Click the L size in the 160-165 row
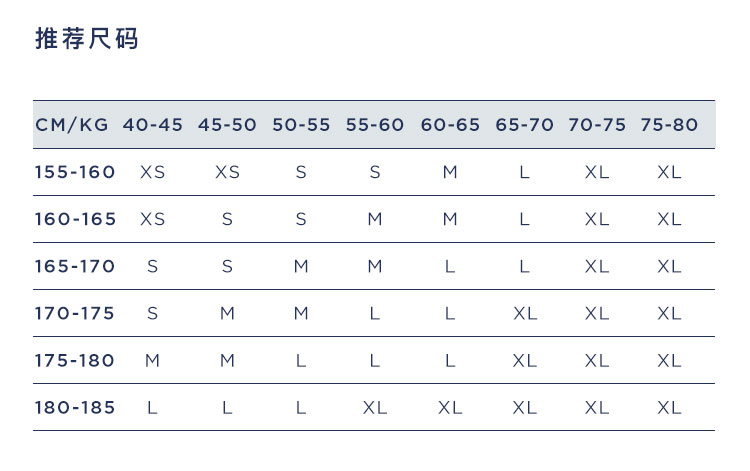 coord(524,219)
